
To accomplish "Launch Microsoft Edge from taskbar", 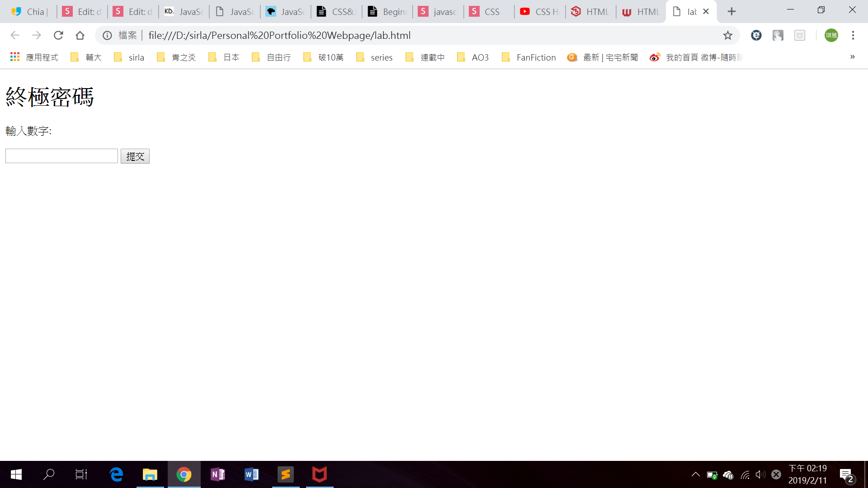I will tap(116, 474).
